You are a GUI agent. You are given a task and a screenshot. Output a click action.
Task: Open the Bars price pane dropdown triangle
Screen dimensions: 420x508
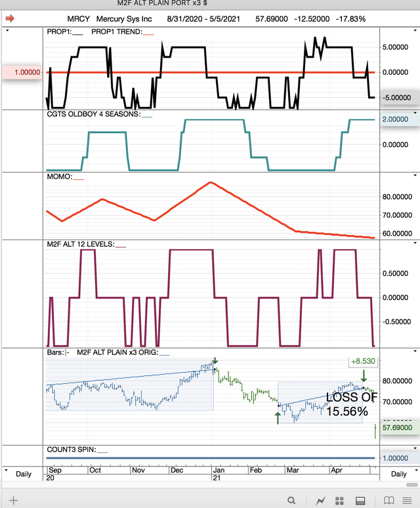415,351
